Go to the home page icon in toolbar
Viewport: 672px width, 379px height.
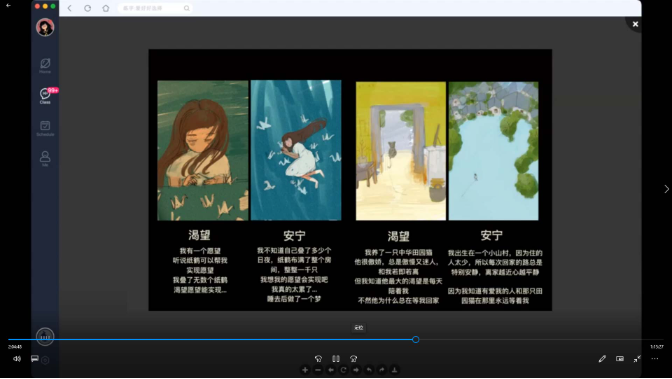click(105, 8)
